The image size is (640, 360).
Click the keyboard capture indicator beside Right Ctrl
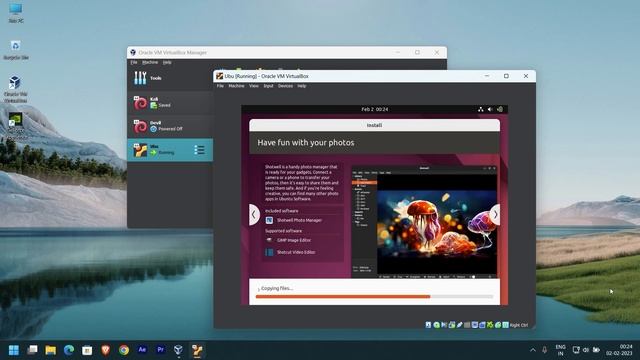506,325
